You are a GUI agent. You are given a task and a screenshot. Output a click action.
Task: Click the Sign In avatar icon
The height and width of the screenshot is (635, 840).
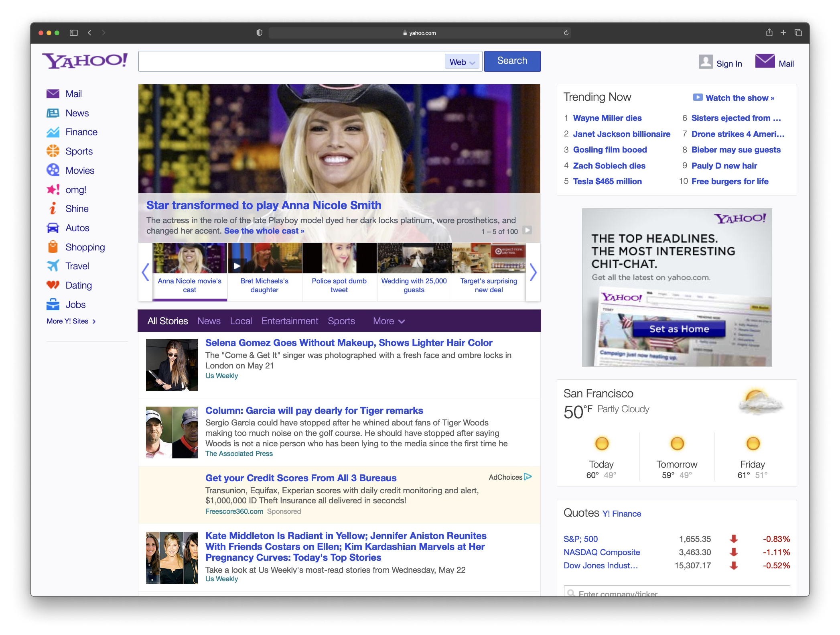point(706,62)
